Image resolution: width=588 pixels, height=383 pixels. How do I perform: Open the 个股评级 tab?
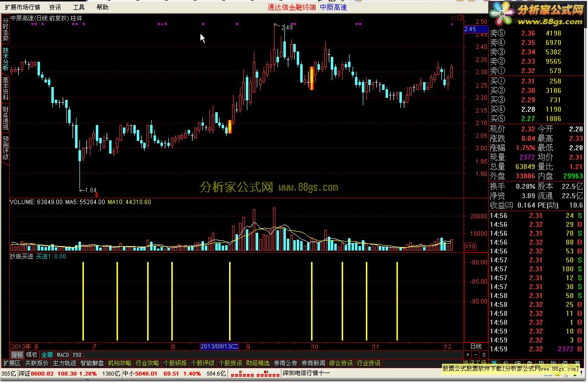click(x=203, y=363)
